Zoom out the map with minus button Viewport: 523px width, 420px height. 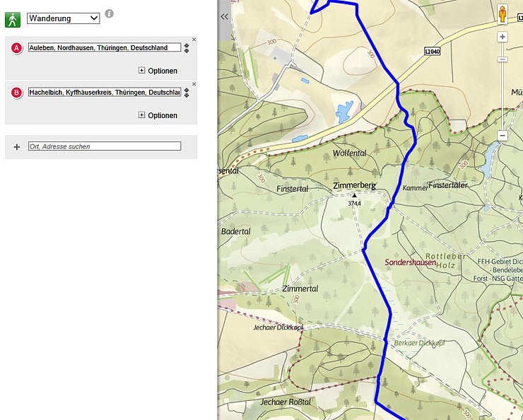pyautogui.click(x=503, y=134)
